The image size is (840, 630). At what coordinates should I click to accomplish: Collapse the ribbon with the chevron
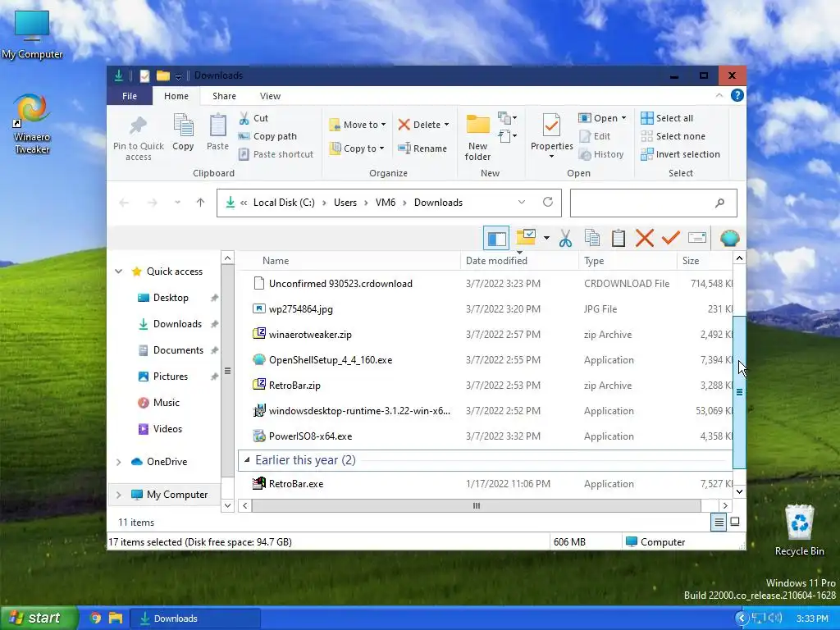pos(719,95)
